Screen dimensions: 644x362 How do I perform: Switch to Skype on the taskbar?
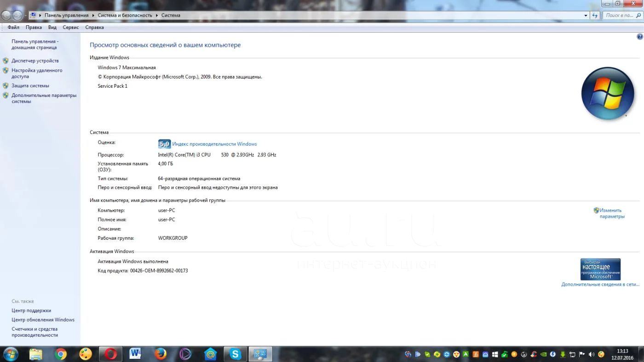[x=235, y=354]
